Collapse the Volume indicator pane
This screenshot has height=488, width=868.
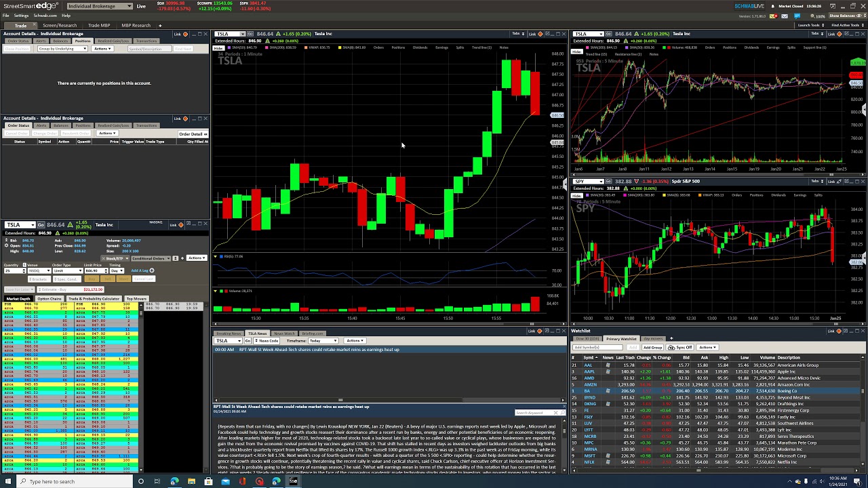click(216, 291)
